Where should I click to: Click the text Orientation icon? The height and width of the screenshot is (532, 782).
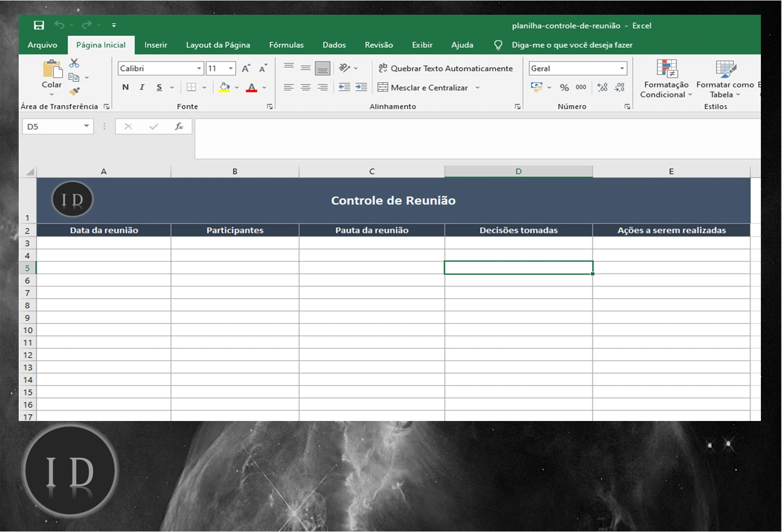(x=345, y=68)
